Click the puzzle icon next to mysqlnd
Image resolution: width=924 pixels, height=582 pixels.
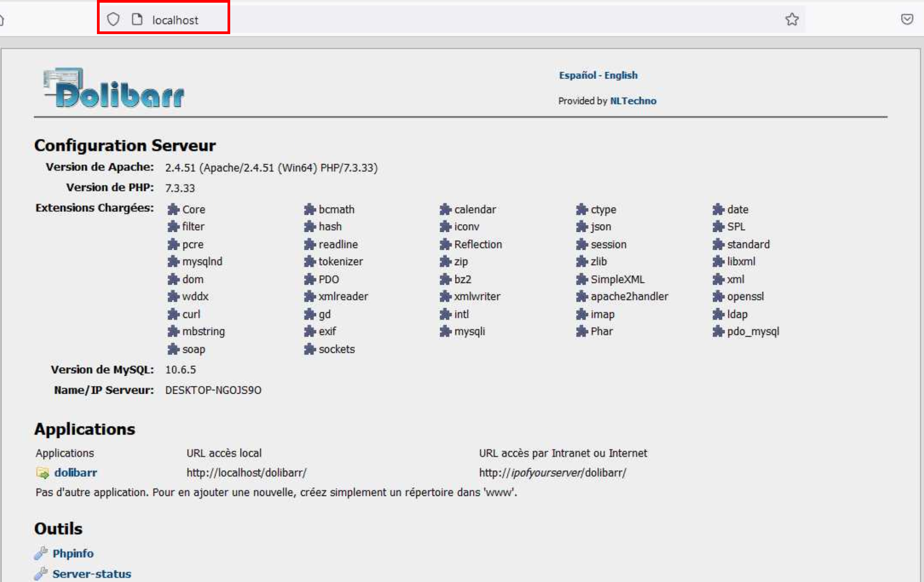coord(173,261)
